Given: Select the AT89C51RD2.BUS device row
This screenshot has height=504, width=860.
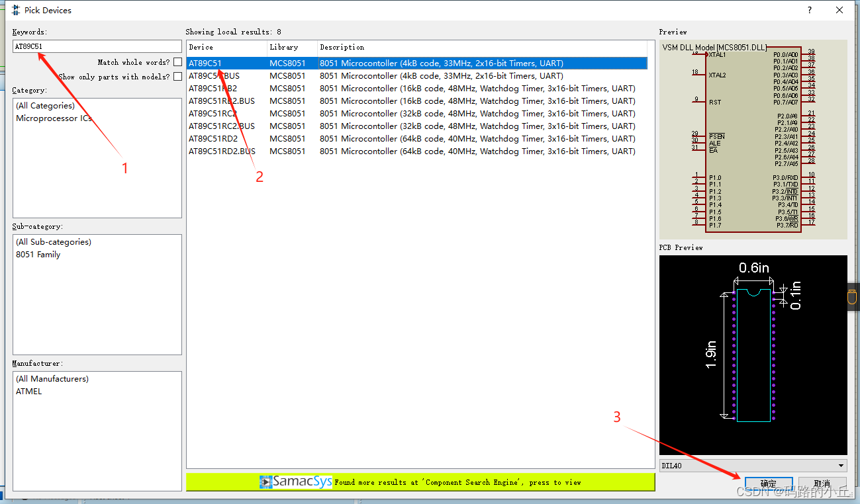Looking at the screenshot, I should (416, 151).
